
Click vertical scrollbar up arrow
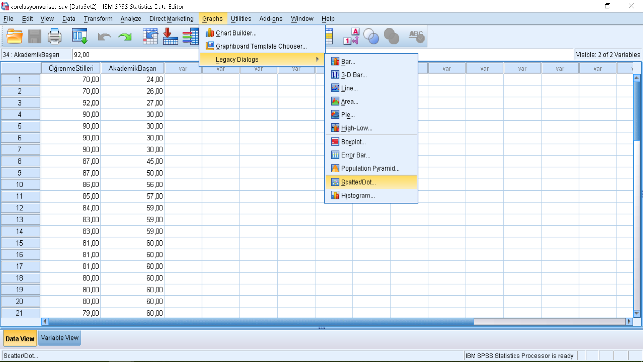pyautogui.click(x=637, y=78)
